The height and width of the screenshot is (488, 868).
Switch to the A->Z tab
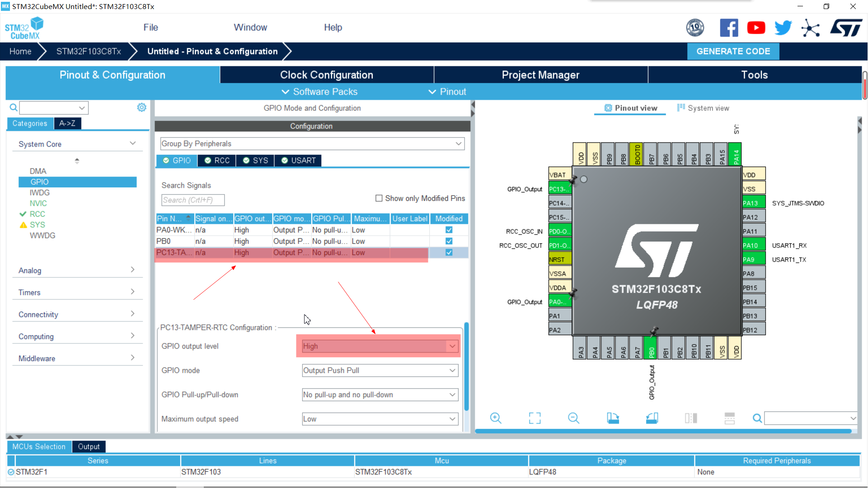67,123
